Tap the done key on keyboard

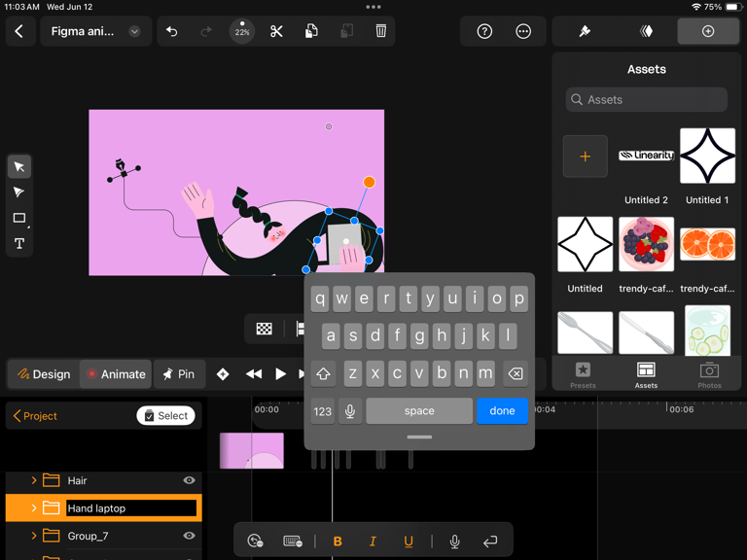point(502,410)
